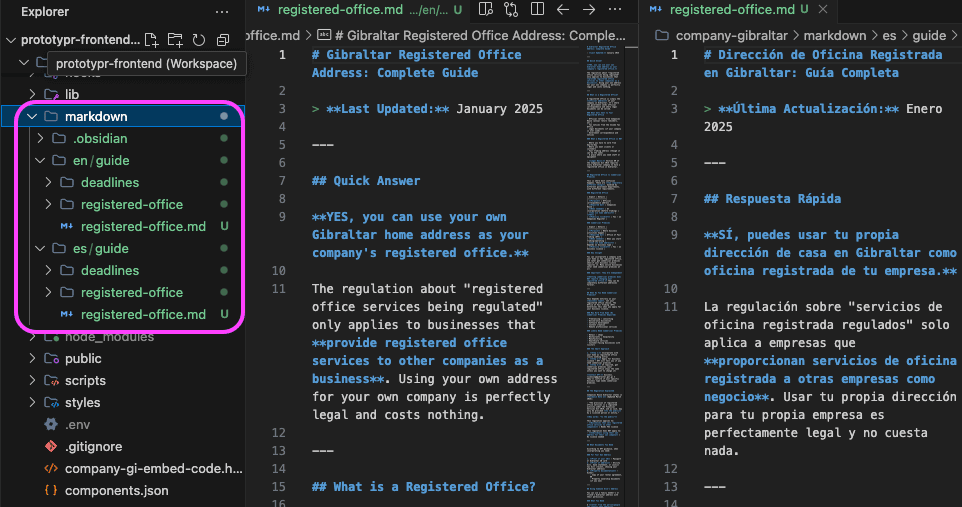The width and height of the screenshot is (962, 507).
Task: Click the navigate back arrow icon
Action: 563,10
